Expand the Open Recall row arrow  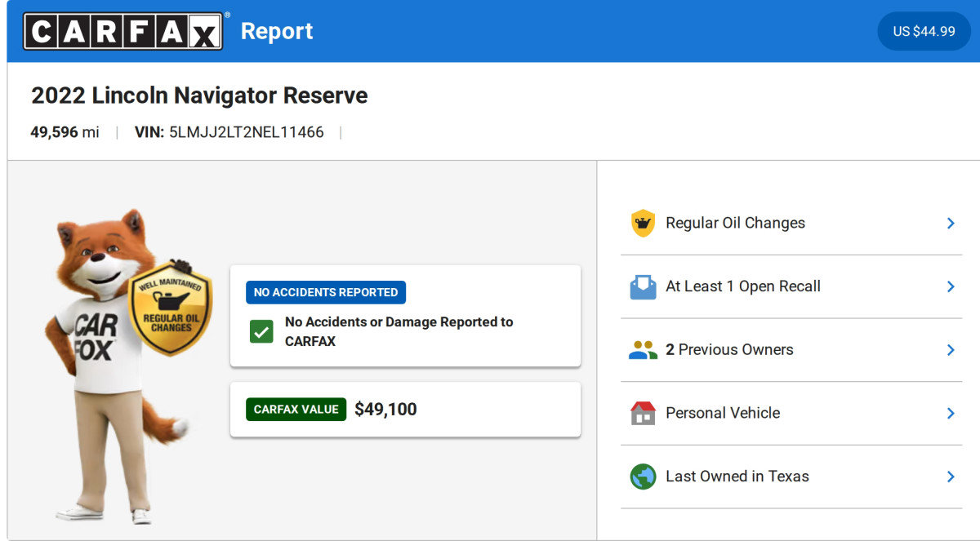click(951, 286)
